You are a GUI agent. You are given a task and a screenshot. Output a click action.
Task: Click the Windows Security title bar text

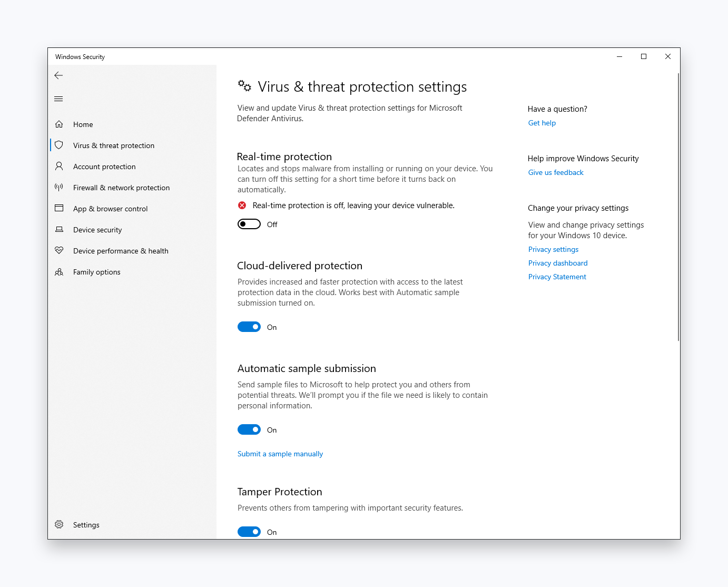[80, 57]
